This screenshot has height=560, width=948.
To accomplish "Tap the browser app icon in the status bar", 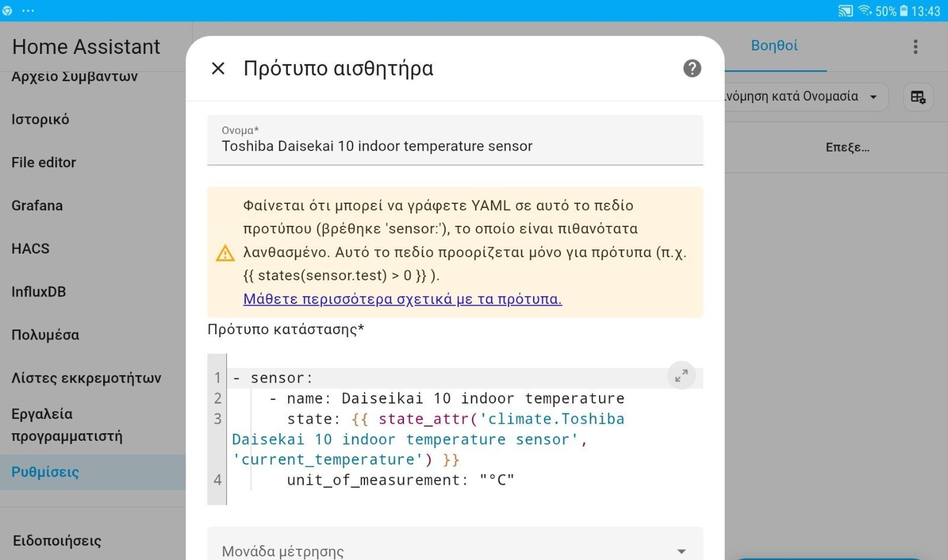I will (x=7, y=11).
